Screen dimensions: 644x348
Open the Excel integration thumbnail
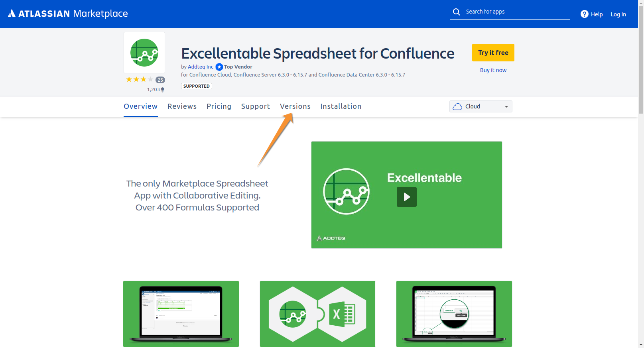click(317, 314)
